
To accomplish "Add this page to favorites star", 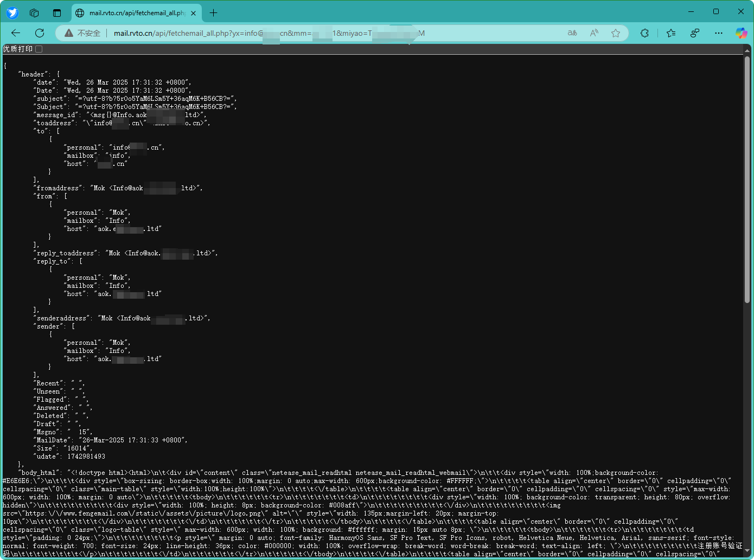I will coord(616,33).
